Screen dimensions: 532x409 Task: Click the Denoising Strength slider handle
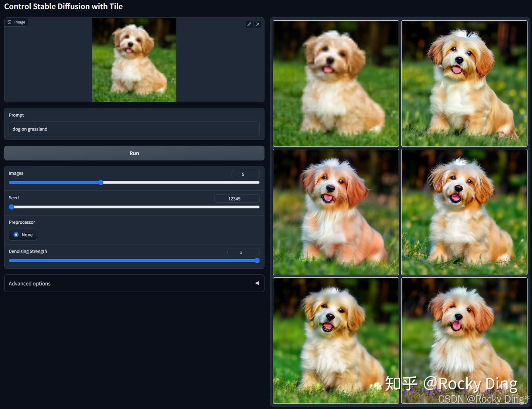click(257, 260)
